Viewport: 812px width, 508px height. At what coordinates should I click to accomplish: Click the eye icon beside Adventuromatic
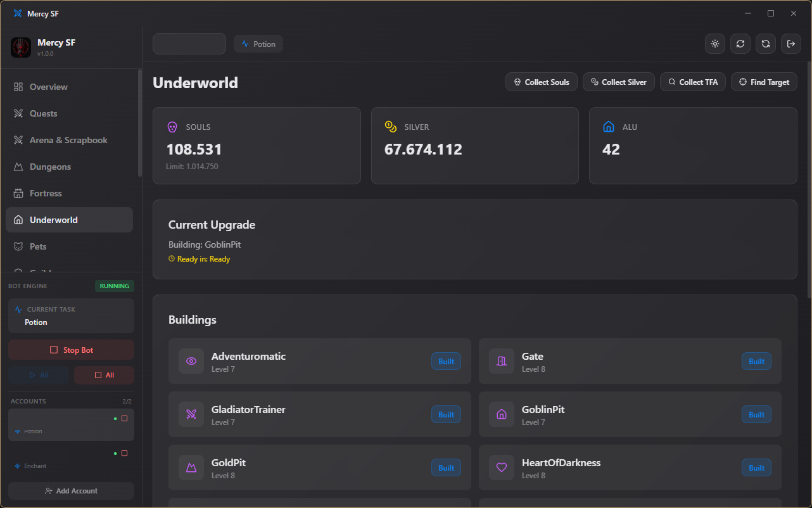191,361
